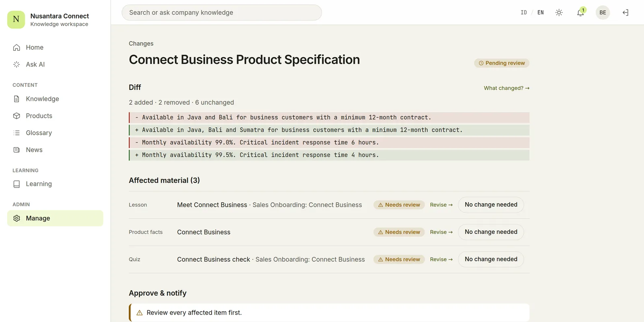644x322 pixels.
Task: Click the warning icon in review notice
Action: (140, 313)
